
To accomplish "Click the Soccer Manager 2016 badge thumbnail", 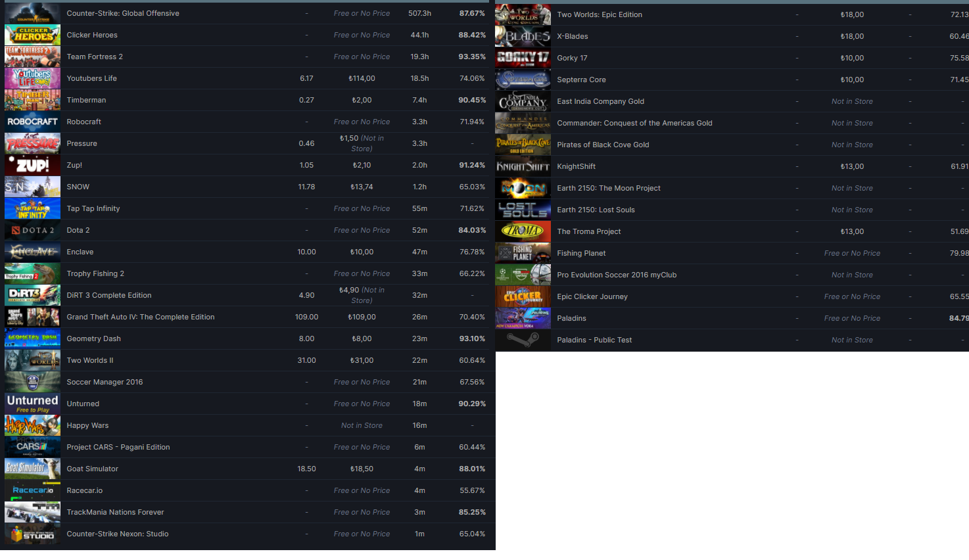I will [x=32, y=382].
